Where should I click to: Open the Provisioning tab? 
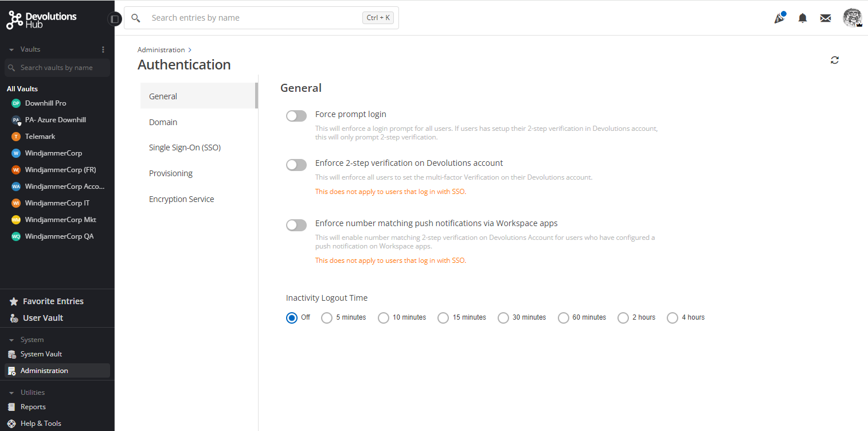click(x=199, y=173)
